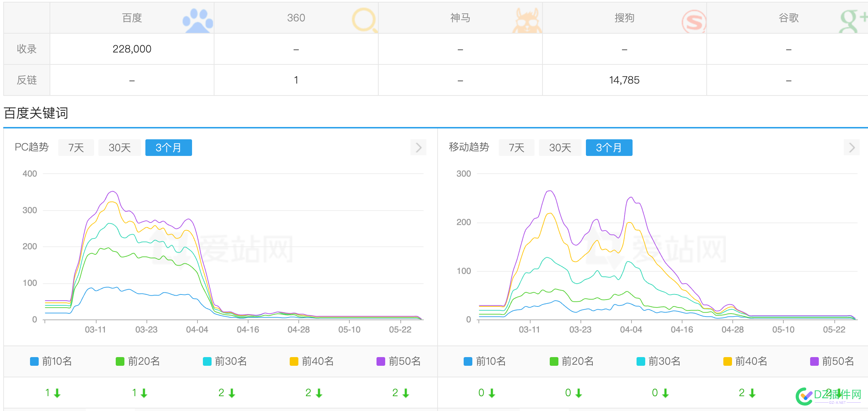Click PC trend 前40名 down arrow
Screen dimensions: 868x411
319,393
